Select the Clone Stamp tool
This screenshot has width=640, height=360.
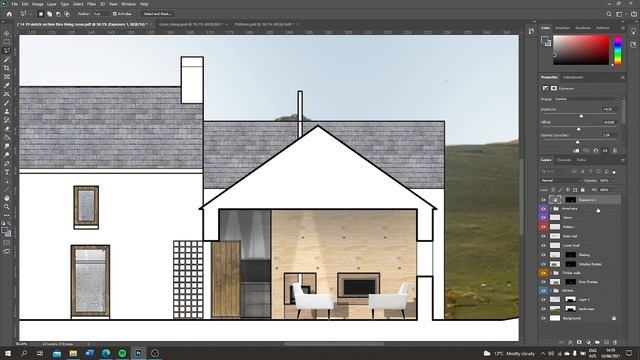coord(7,111)
